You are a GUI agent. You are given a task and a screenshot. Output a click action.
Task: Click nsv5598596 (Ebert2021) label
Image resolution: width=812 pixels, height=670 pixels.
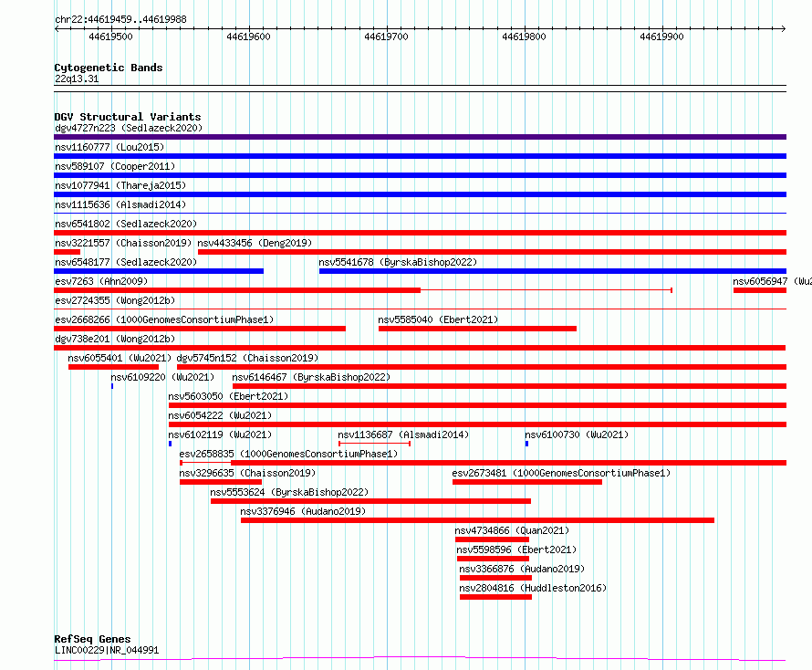pos(516,550)
